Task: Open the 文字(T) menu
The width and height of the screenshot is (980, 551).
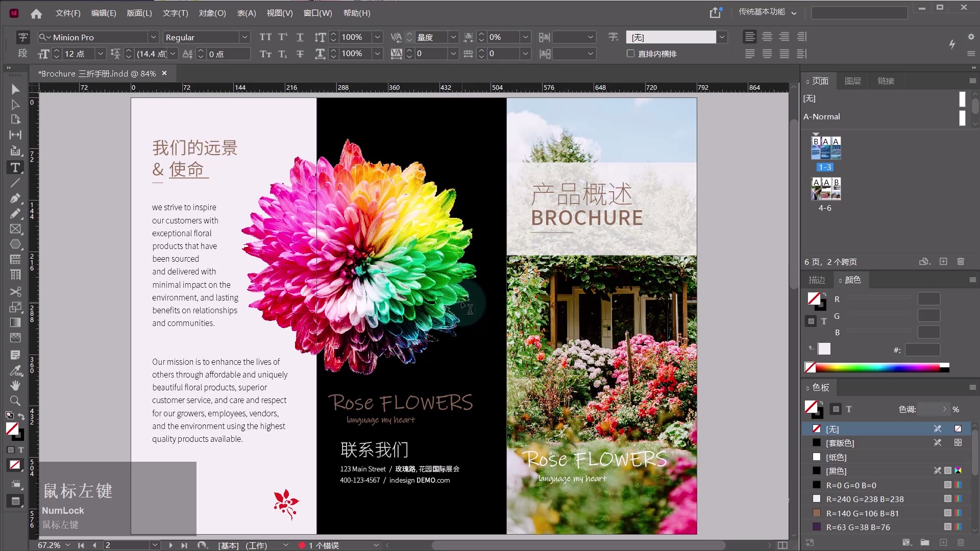Action: [175, 13]
